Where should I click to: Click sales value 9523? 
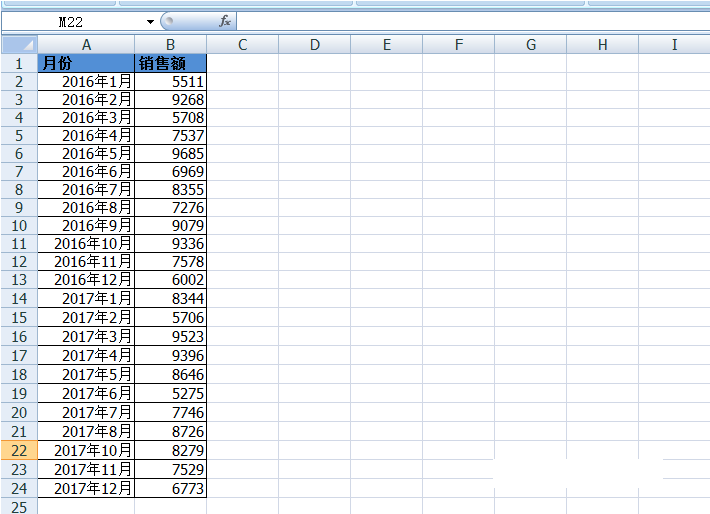pos(170,336)
